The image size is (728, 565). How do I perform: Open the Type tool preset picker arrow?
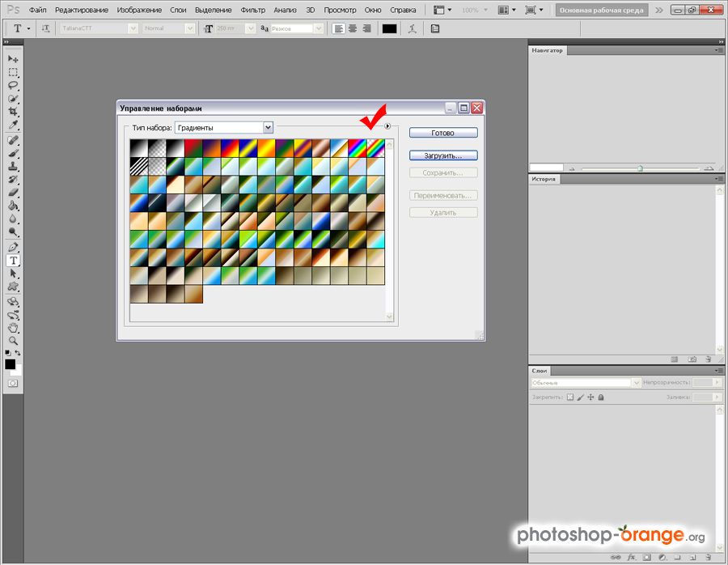click(28, 28)
